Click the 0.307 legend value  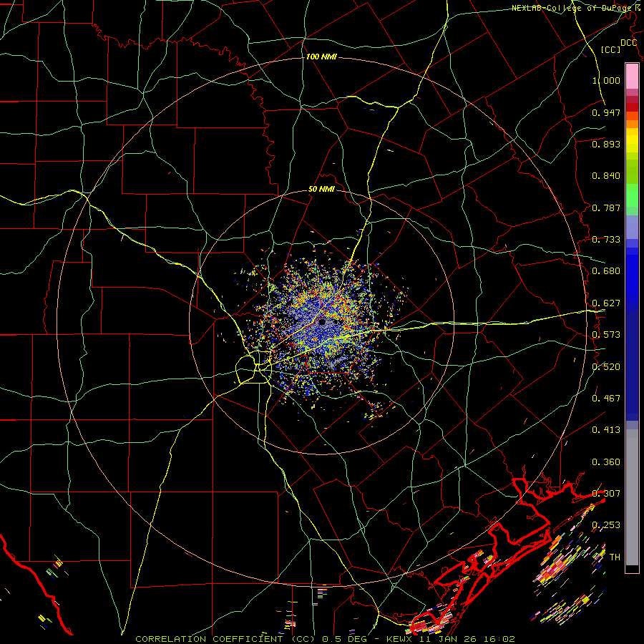(606, 494)
